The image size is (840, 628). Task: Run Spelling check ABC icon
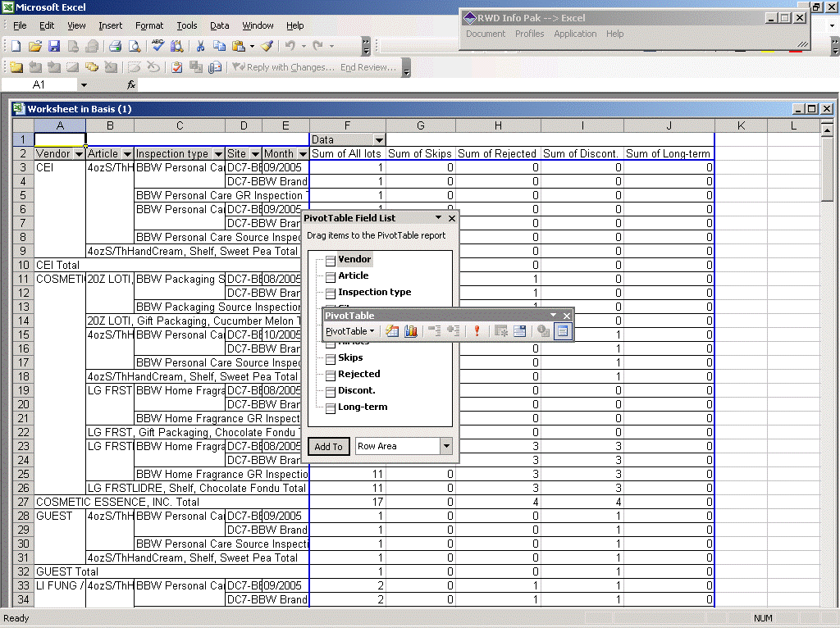point(157,46)
